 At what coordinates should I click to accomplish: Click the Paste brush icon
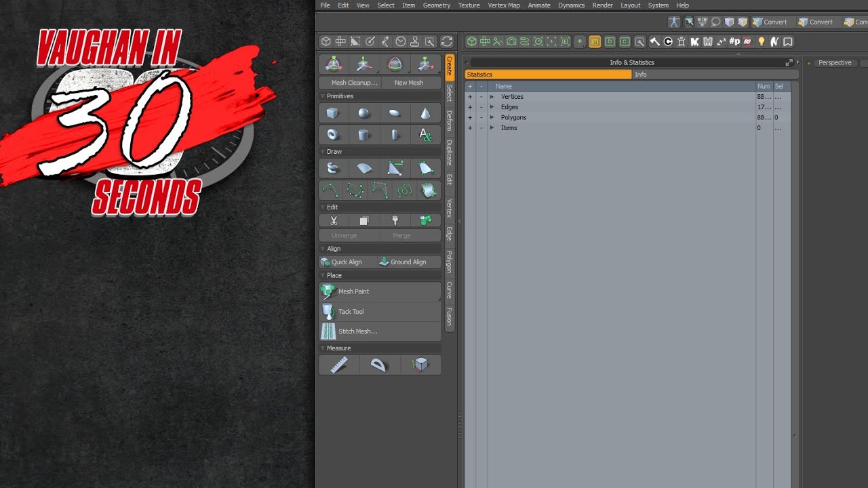(395, 220)
